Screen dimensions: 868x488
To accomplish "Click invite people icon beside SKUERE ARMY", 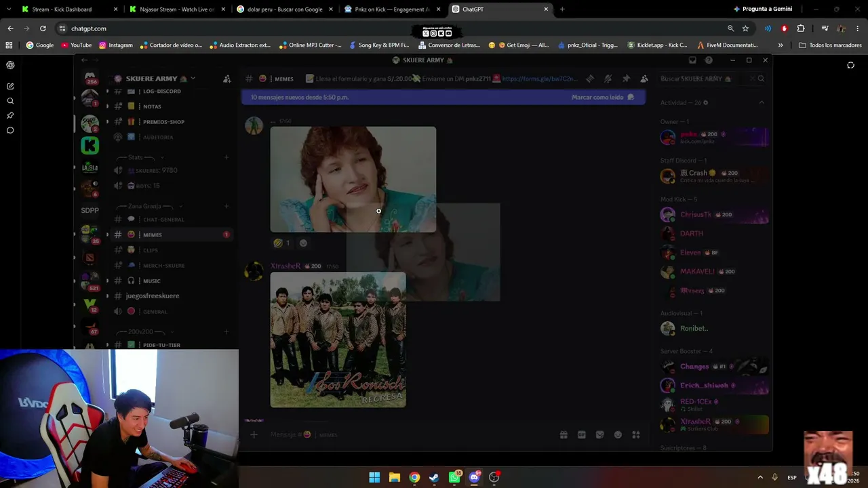I will click(226, 79).
